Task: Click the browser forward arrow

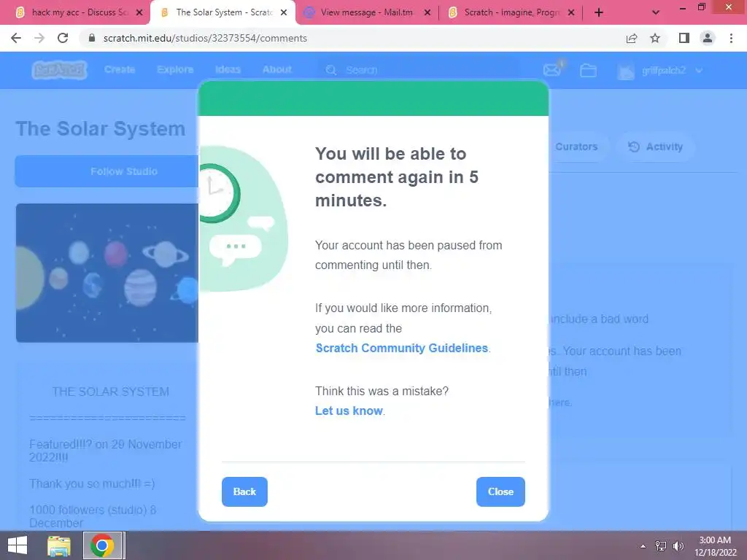Action: (x=39, y=38)
